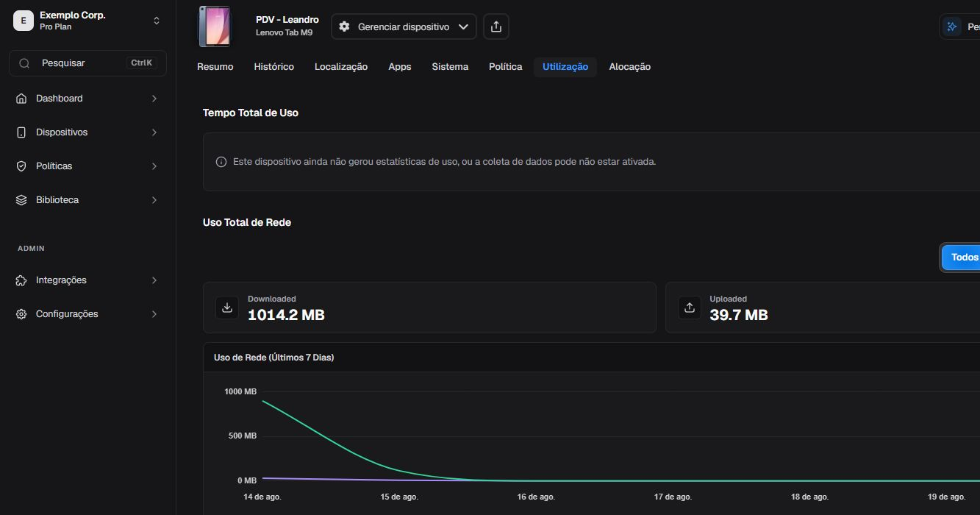Select the Apps tab
The height and width of the screenshot is (515, 980).
tap(400, 67)
